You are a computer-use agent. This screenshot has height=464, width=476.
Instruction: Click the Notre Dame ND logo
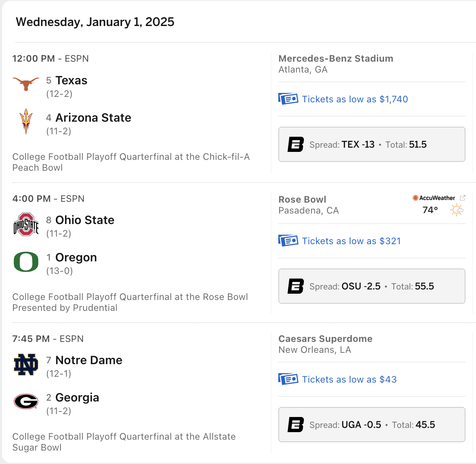(26, 365)
